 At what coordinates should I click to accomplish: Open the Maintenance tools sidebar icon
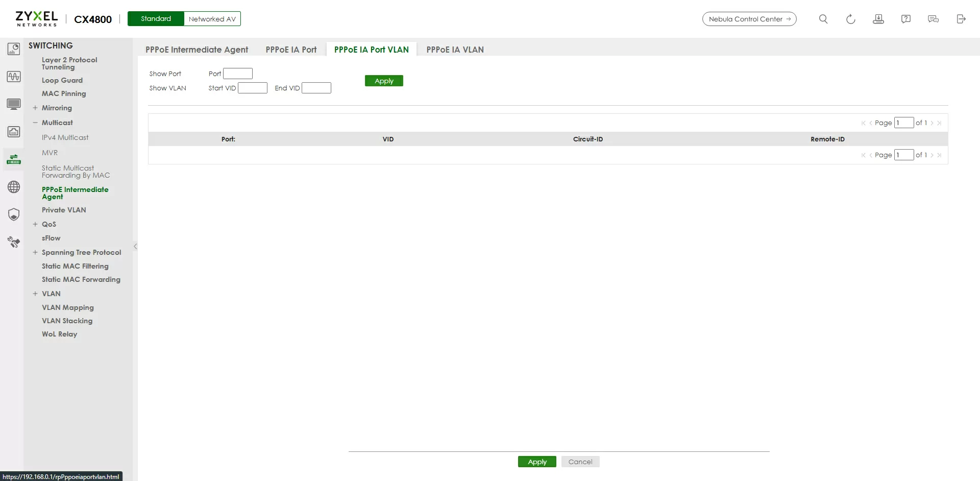point(14,242)
